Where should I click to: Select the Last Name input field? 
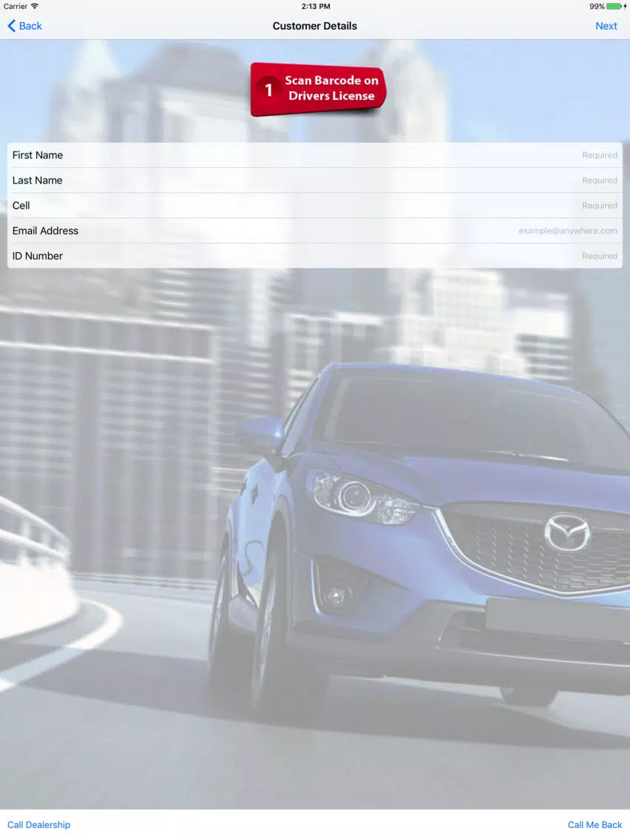click(315, 180)
